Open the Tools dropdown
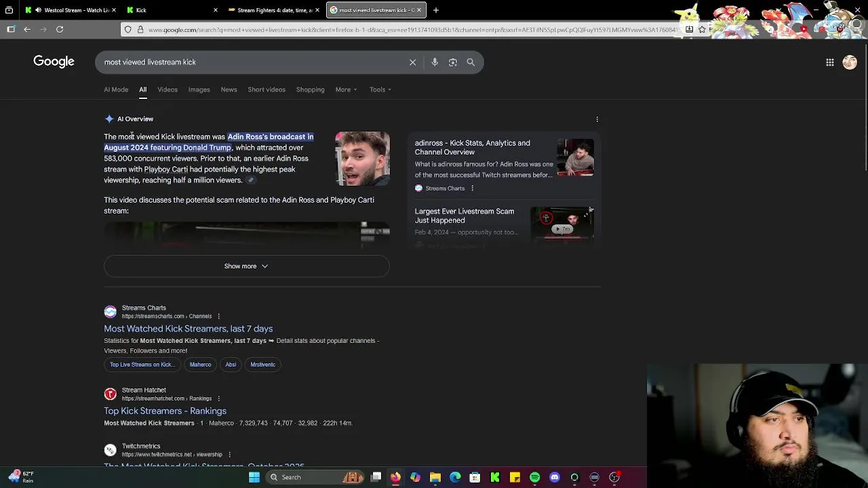 click(380, 89)
